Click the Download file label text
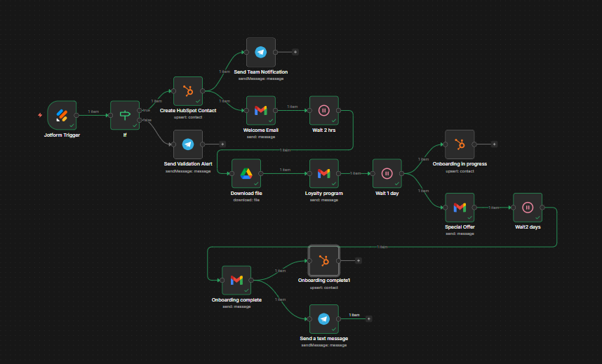The width and height of the screenshot is (602, 364). [246, 193]
